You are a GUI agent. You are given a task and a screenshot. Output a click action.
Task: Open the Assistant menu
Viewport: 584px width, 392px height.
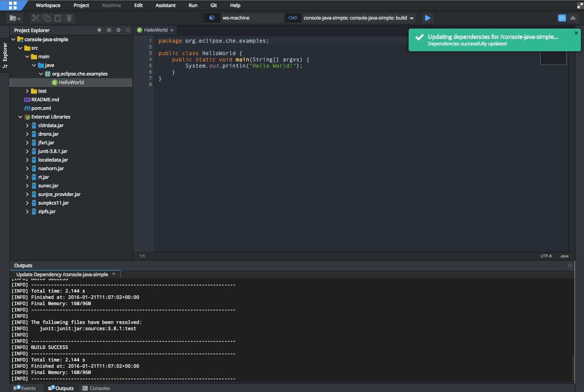pyautogui.click(x=166, y=5)
